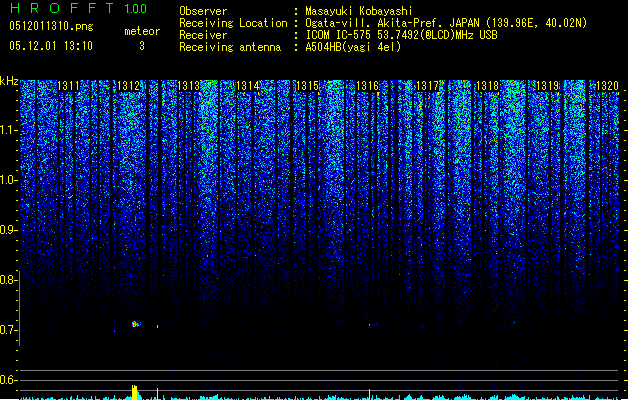The image size is (629, 400).
Task: Click the 1318 time marker
Action: pos(487,85)
